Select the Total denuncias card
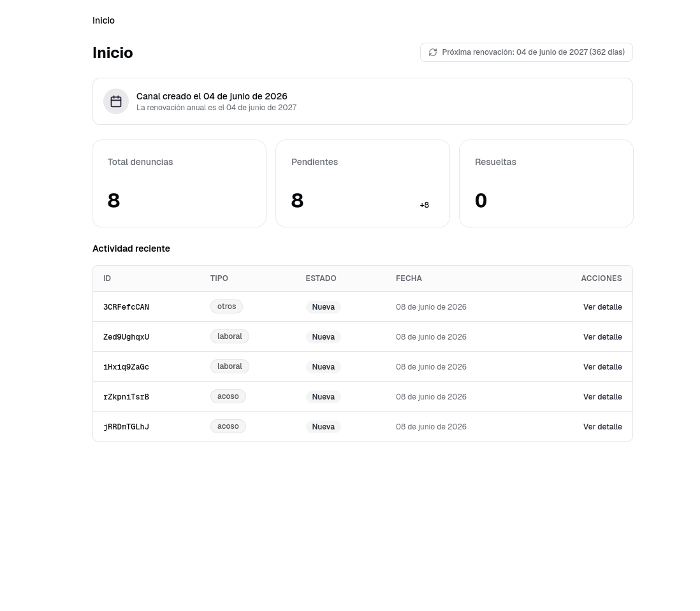This screenshot has height=611, width=700. point(179,183)
